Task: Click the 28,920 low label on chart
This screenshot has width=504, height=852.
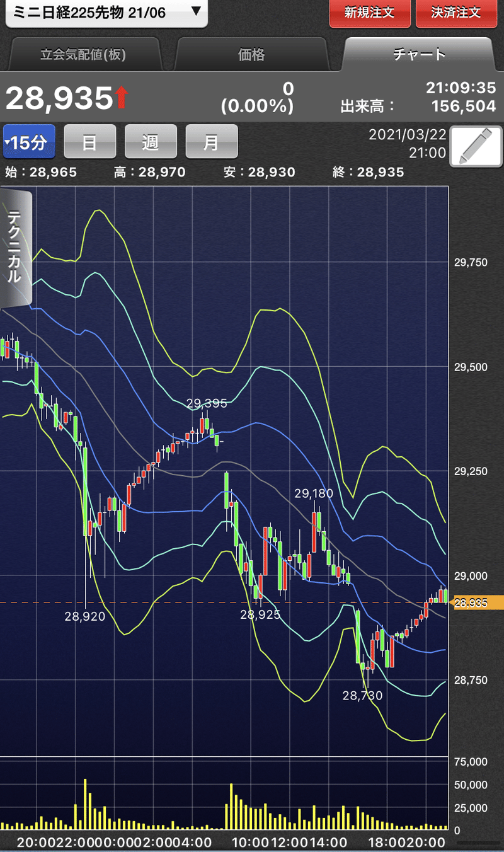Action: (84, 616)
